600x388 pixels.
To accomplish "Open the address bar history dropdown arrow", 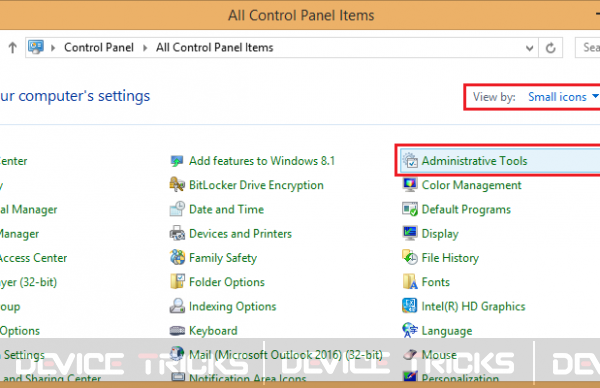I will click(x=529, y=48).
